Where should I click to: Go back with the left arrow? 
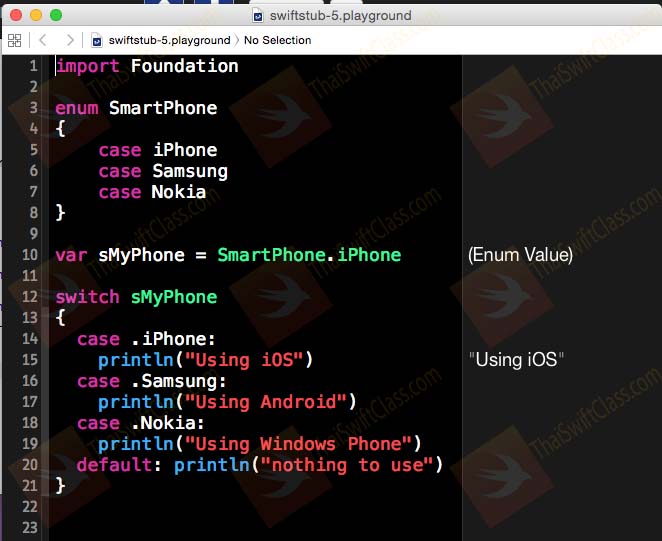[x=42, y=40]
